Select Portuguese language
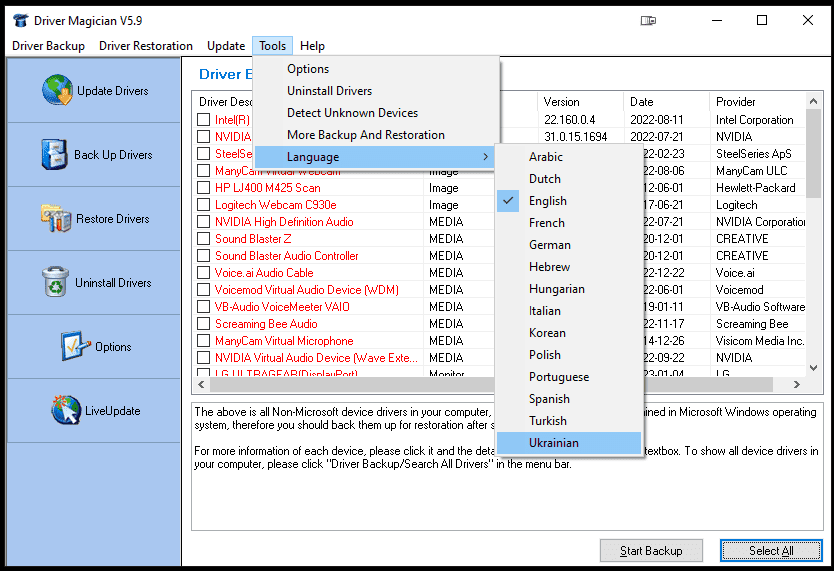The width and height of the screenshot is (834, 571). [569, 377]
